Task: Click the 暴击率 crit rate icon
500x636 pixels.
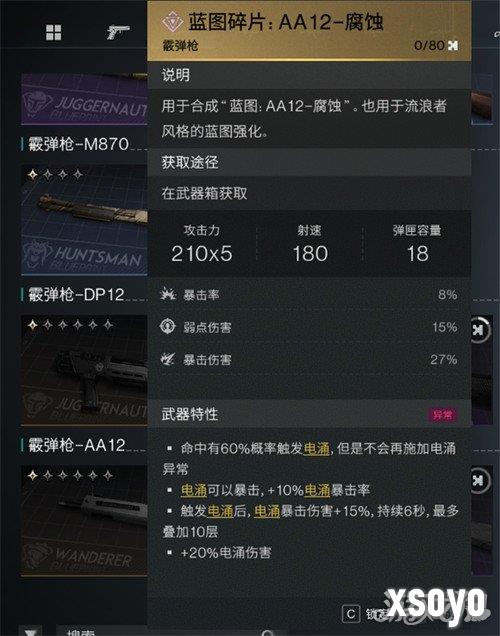Action: coord(168,294)
